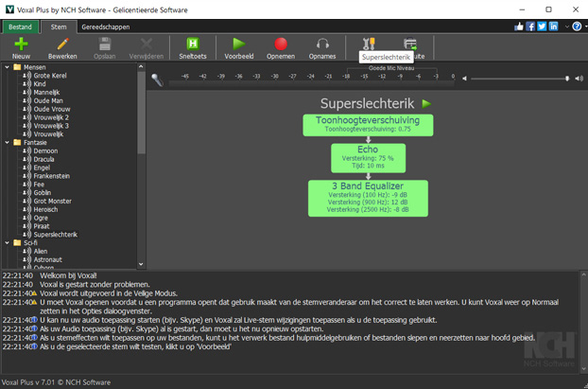The width and height of the screenshot is (588, 389).
Task: Click the Sci-fi folder label
Action: click(30, 242)
